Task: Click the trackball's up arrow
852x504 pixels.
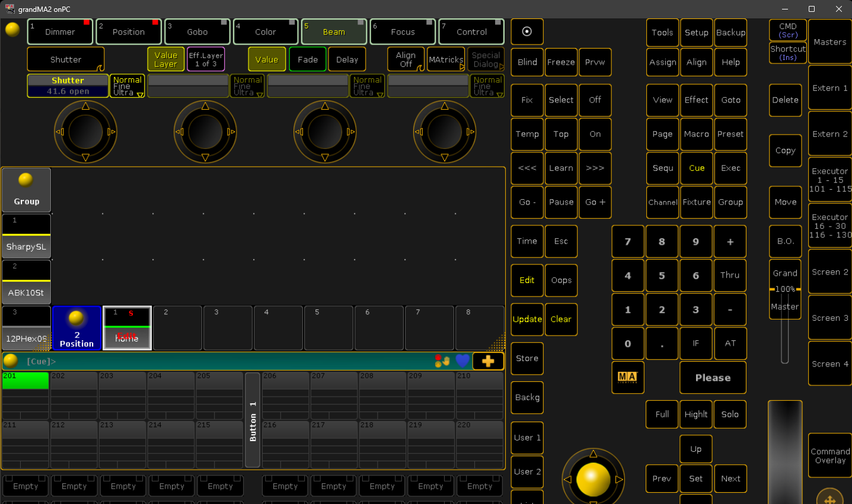Action: (593, 454)
